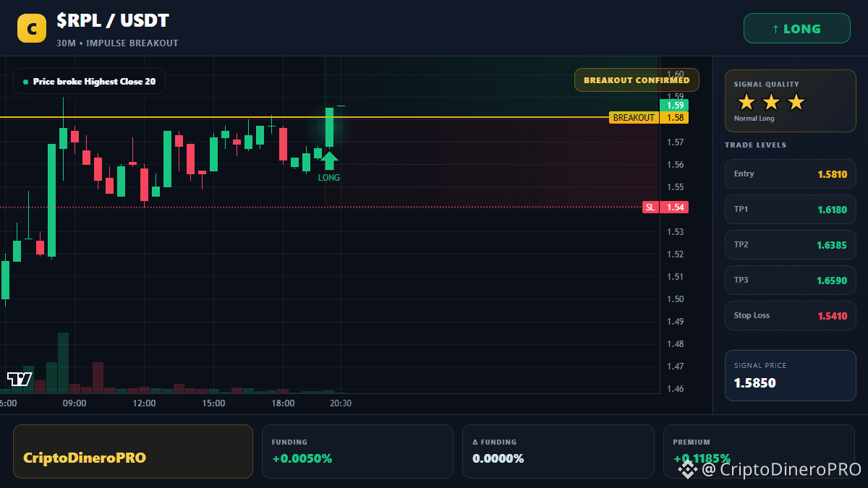Click the '30M • IMPULSE BREAKOUT' subtitle
This screenshot has width=868, height=488.
(x=117, y=43)
